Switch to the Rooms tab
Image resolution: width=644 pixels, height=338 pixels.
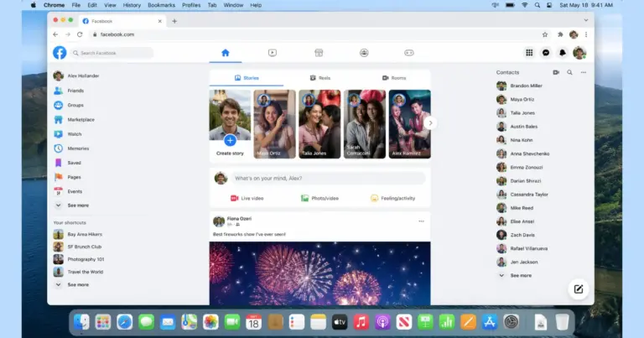pos(394,78)
